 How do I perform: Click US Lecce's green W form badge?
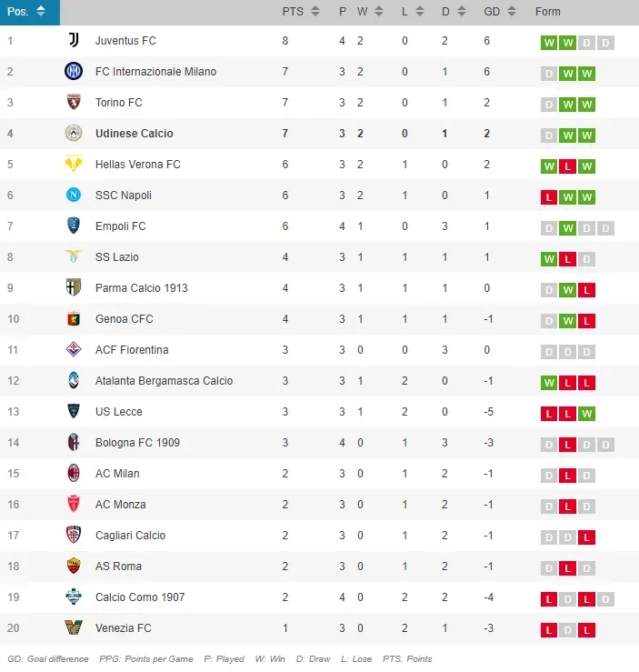587,413
